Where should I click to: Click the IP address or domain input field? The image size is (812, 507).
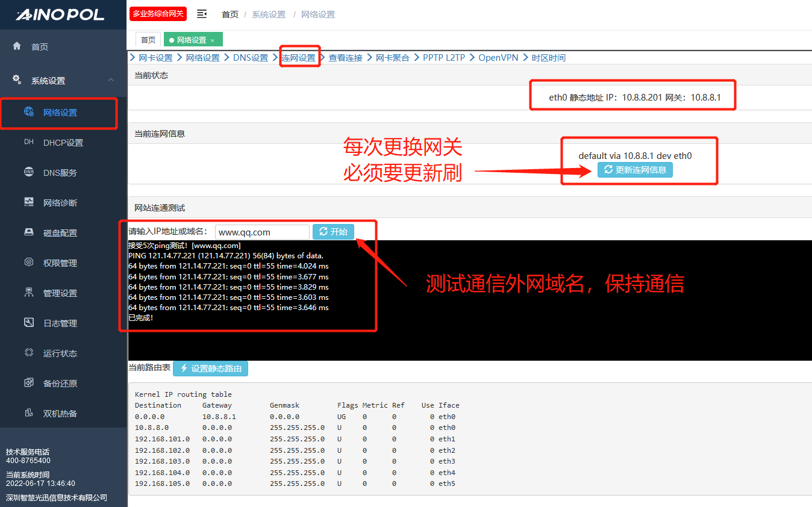(262, 232)
